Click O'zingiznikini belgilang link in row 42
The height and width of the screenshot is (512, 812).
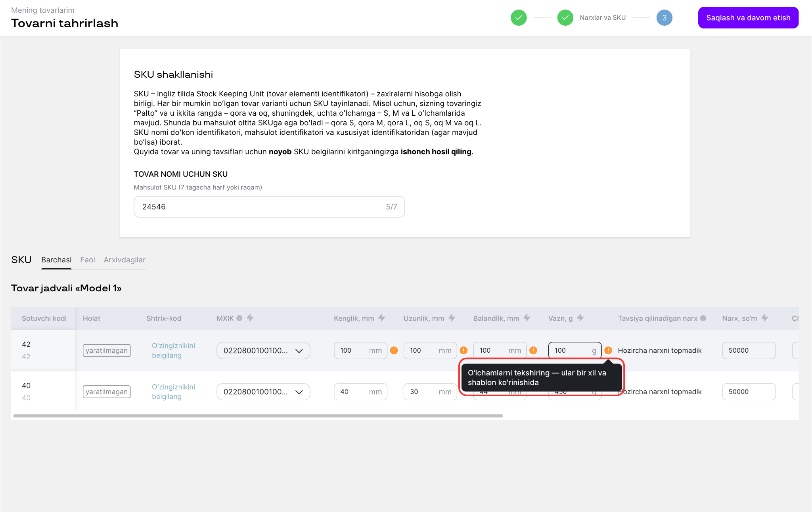click(x=173, y=350)
